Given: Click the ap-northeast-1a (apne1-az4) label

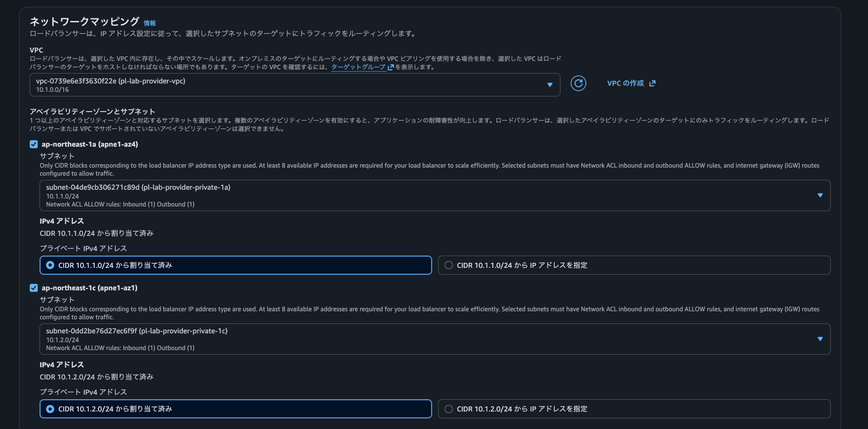Looking at the screenshot, I should point(90,144).
